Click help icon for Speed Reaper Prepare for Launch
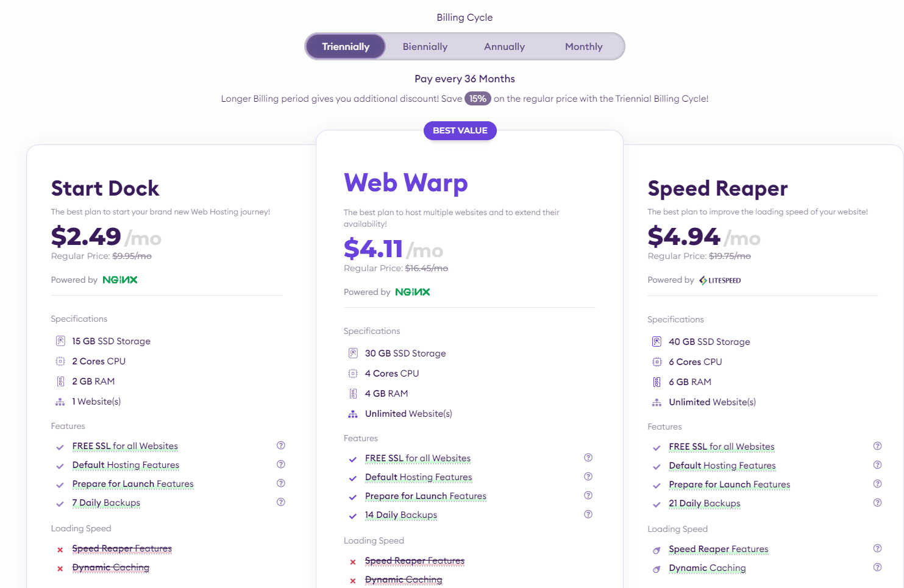 (877, 484)
